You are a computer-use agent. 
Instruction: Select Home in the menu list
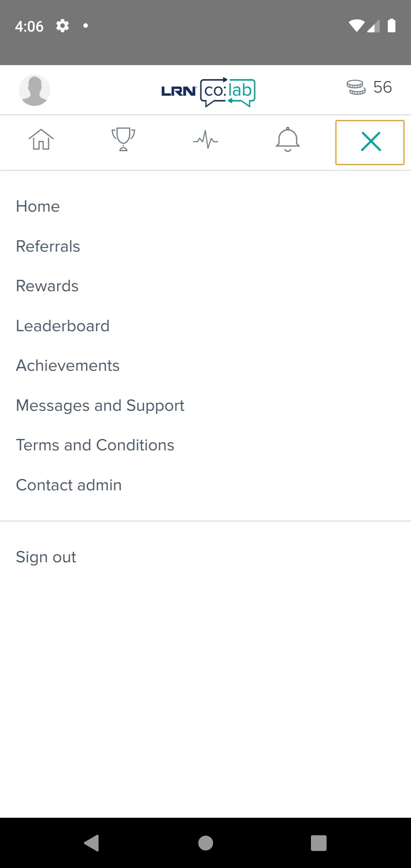(38, 206)
